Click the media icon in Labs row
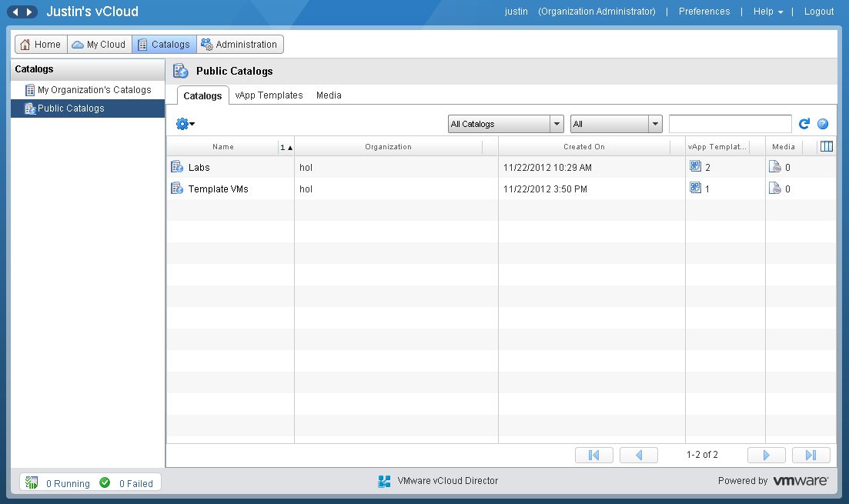Image resolution: width=849 pixels, height=504 pixels. pos(775,167)
